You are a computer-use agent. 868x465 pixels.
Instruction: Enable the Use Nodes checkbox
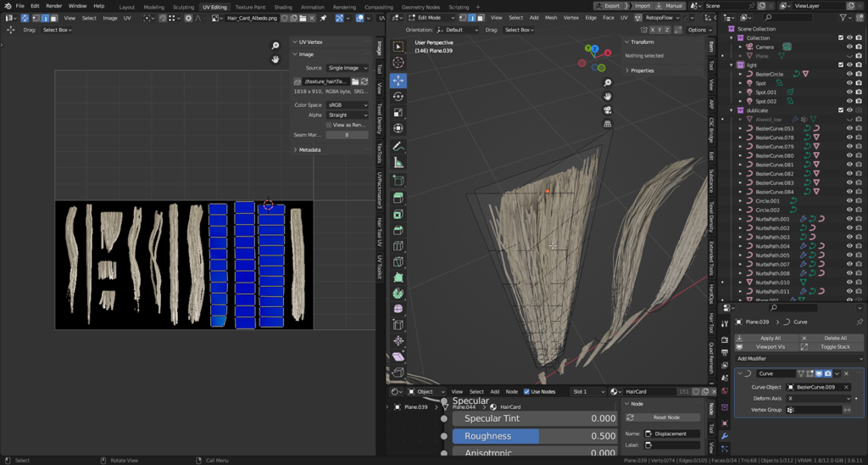pyautogui.click(x=526, y=392)
